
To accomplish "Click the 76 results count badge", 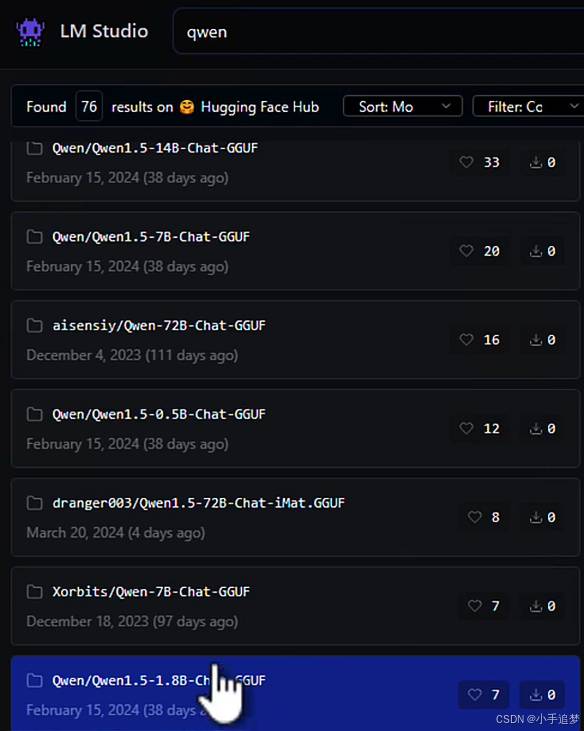I will (89, 106).
